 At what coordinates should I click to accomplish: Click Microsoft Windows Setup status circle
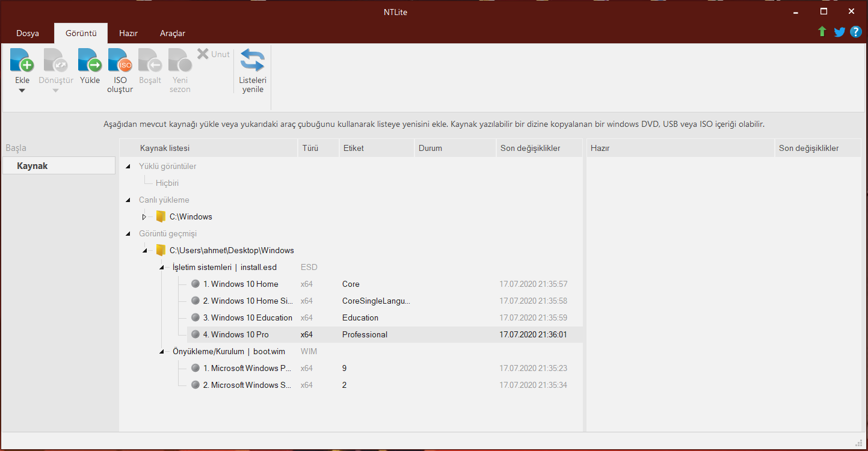point(195,385)
